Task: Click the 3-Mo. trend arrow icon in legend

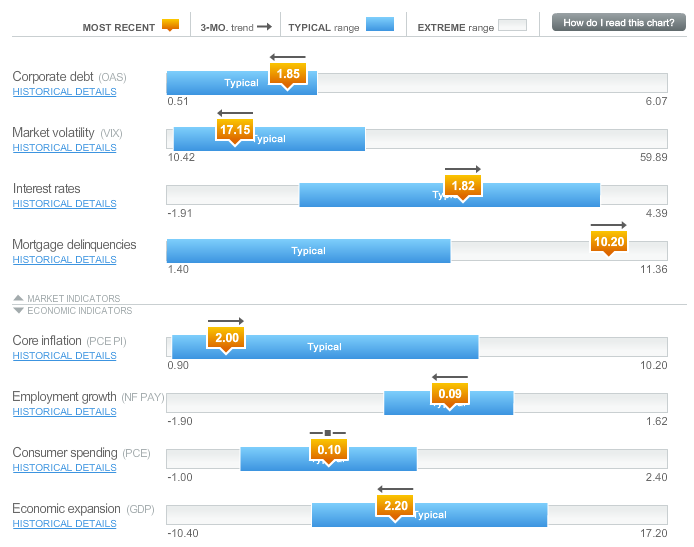Action: [265, 26]
